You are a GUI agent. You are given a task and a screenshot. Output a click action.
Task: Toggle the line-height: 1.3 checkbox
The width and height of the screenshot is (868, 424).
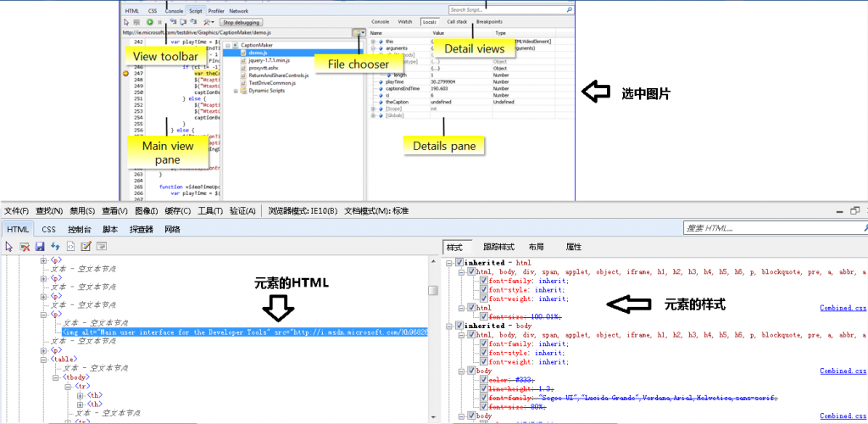point(484,388)
